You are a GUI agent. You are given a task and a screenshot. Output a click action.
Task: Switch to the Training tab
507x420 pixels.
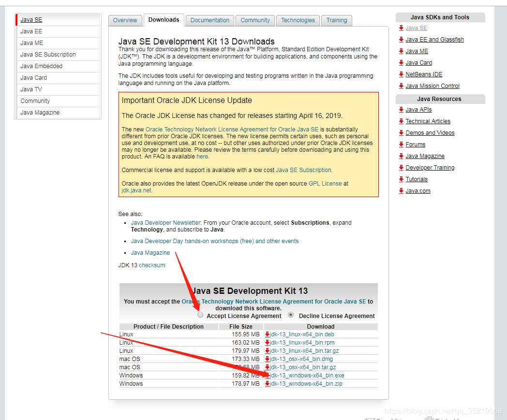point(337,20)
